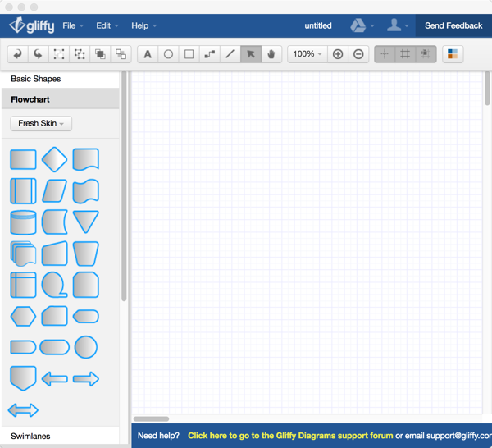The width and height of the screenshot is (492, 448).
Task: Open the zoom level 100% dropdown
Action: tap(307, 54)
